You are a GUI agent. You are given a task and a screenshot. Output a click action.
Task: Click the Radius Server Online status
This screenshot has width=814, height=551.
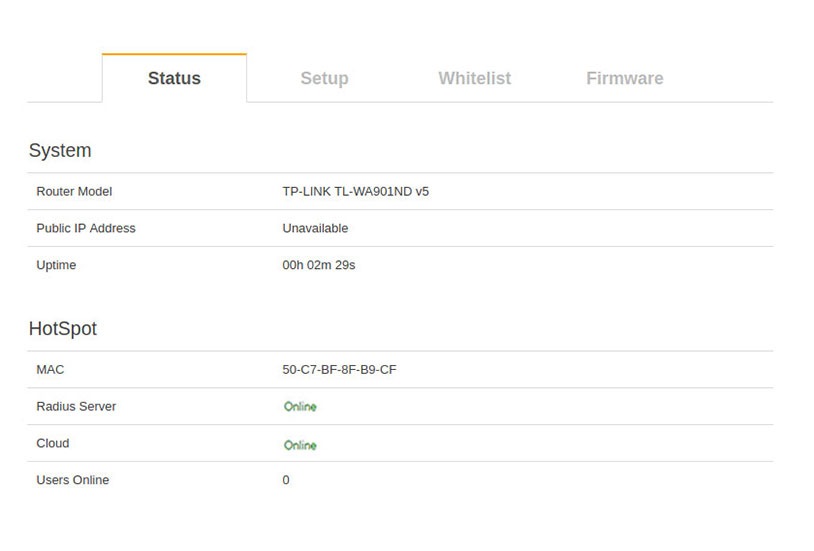point(300,407)
